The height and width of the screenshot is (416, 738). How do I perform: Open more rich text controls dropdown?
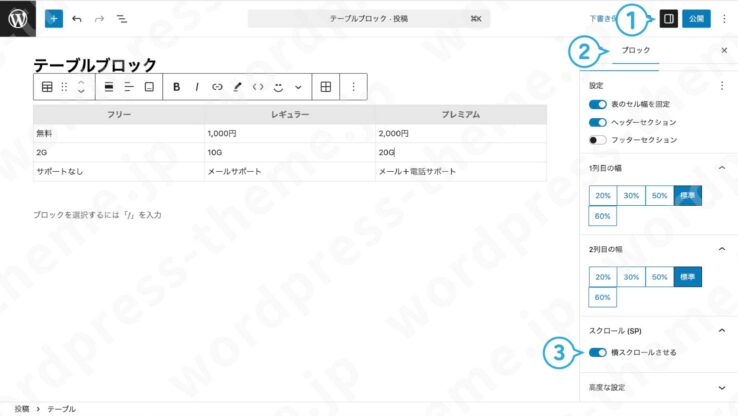pyautogui.click(x=298, y=87)
